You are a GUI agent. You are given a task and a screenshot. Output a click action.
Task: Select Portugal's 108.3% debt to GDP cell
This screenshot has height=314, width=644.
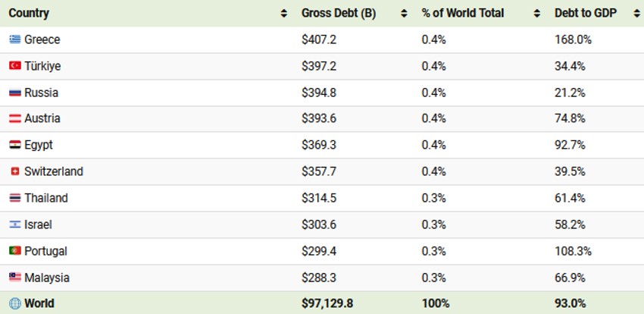573,251
